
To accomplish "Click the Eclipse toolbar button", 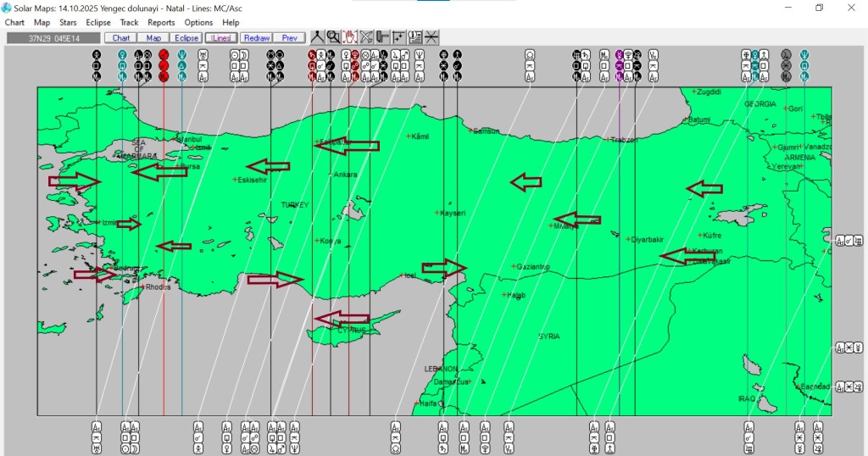I will 186,38.
